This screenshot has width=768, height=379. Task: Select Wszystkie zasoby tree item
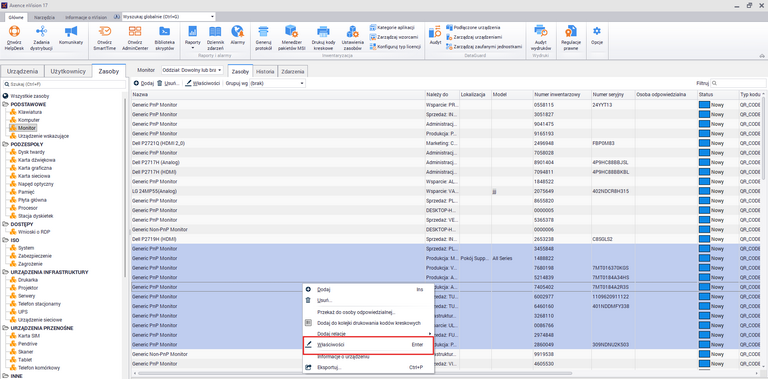pos(29,96)
